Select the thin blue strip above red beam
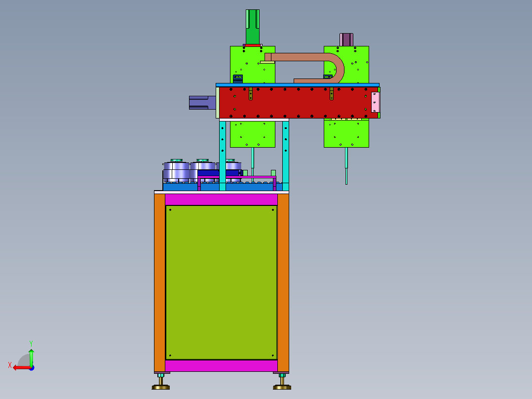Screen dimensions: 532x399 click(x=298, y=85)
